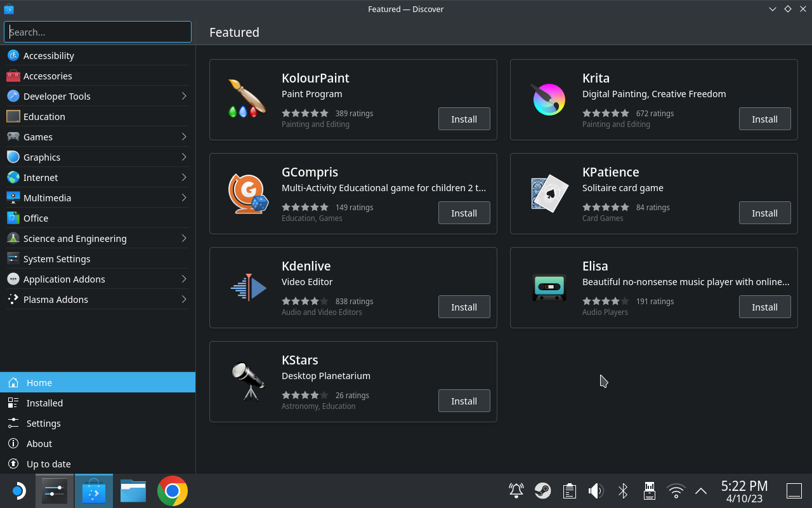This screenshot has width=812, height=508.
Task: Install KolourPaint
Action: point(464,119)
